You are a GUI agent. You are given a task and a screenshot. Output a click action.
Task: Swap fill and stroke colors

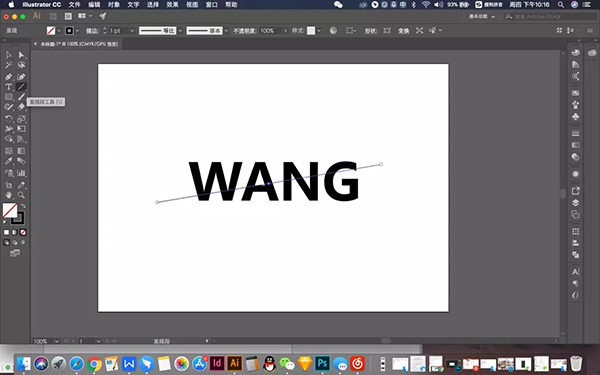pyautogui.click(x=23, y=206)
